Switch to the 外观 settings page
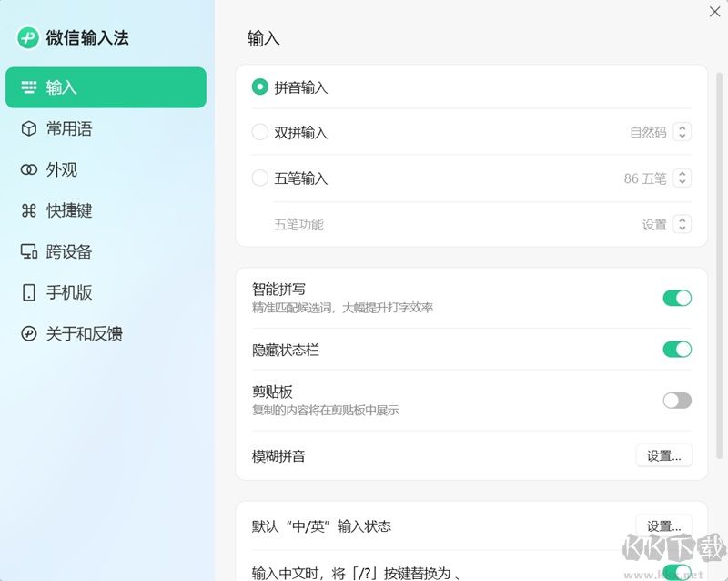Image resolution: width=728 pixels, height=581 pixels. pos(106,169)
